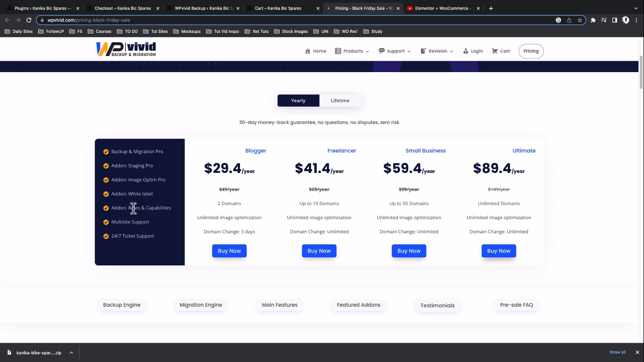The image size is (644, 362).
Task: Click the Support speech bubble icon
Action: pos(381,51)
